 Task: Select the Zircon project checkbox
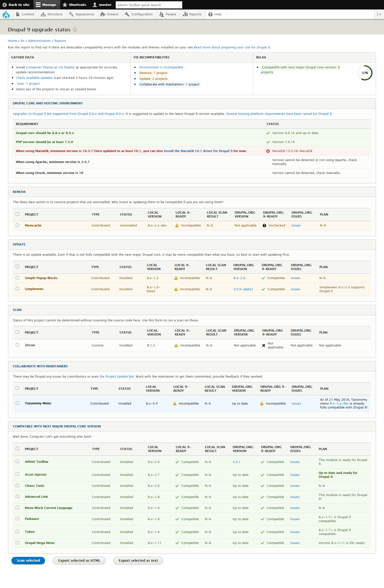17,345
